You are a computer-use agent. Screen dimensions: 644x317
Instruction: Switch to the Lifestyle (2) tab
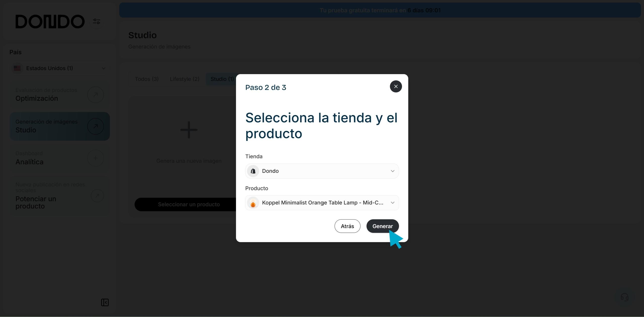click(184, 79)
